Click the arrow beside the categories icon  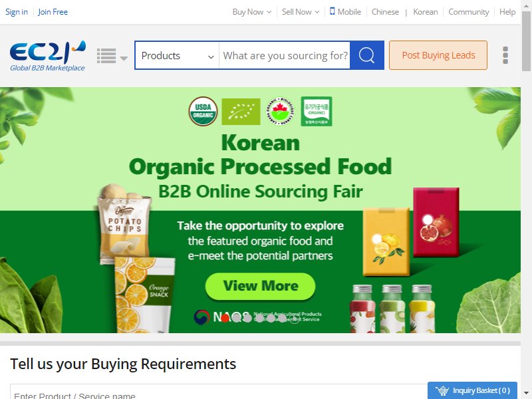pyautogui.click(x=124, y=59)
